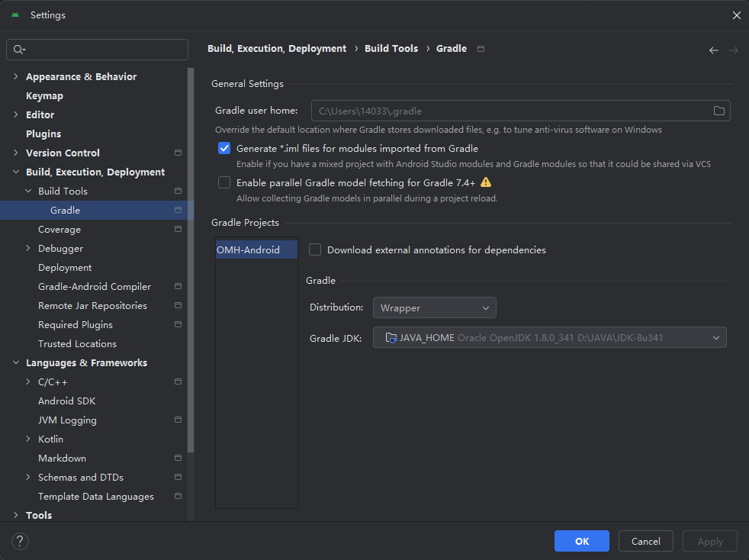Screen dimensions: 749x560
Task: Click project-level icon beside Remote Jar Repositories
Action: [x=178, y=305]
